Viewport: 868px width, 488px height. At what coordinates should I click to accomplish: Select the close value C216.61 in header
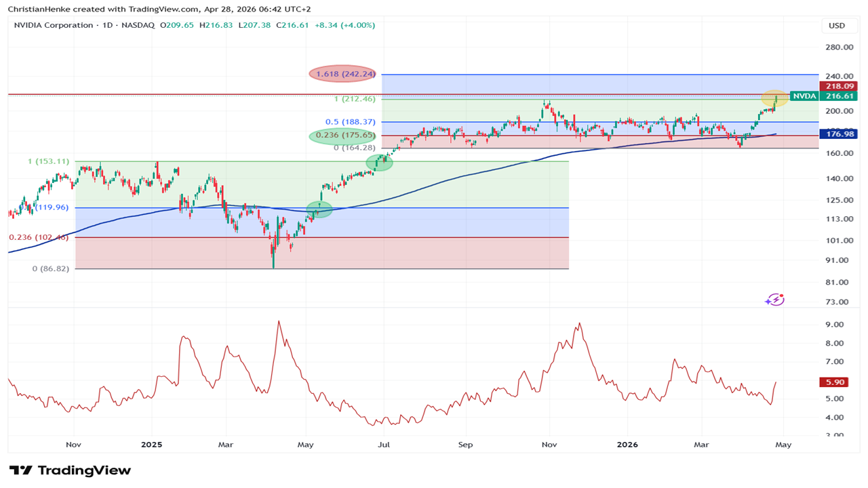pyautogui.click(x=292, y=25)
